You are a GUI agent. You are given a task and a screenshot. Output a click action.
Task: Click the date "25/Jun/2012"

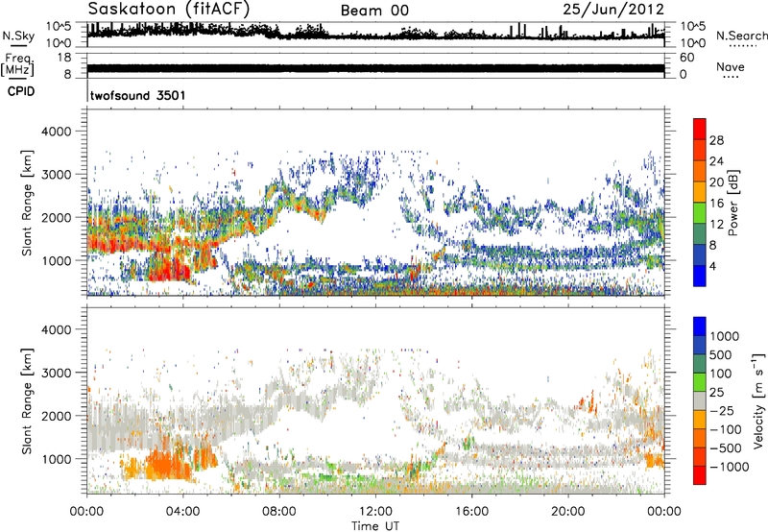point(613,10)
